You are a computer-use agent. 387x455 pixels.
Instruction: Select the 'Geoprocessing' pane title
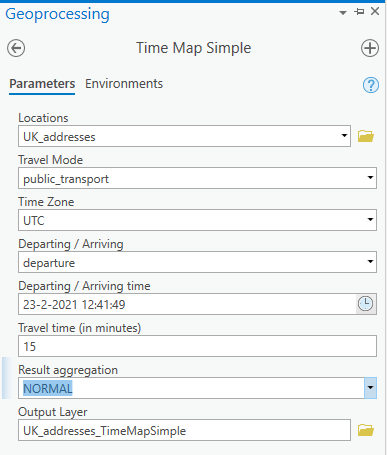[x=57, y=14]
